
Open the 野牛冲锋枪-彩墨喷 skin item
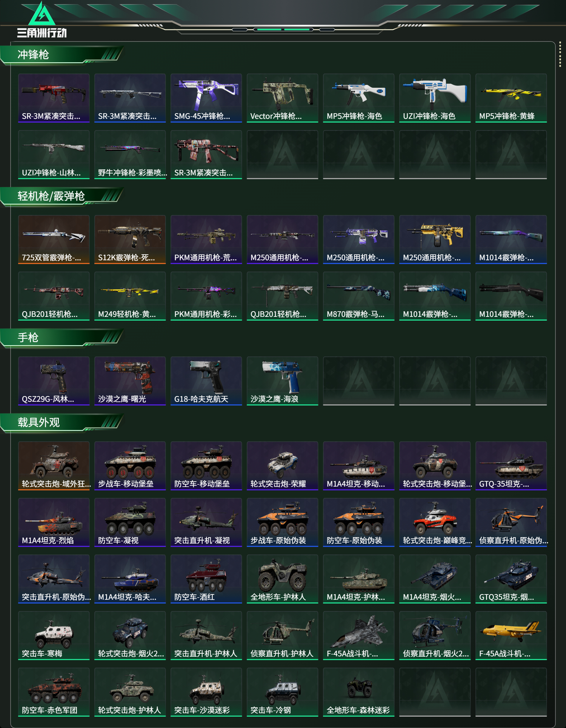(130, 155)
